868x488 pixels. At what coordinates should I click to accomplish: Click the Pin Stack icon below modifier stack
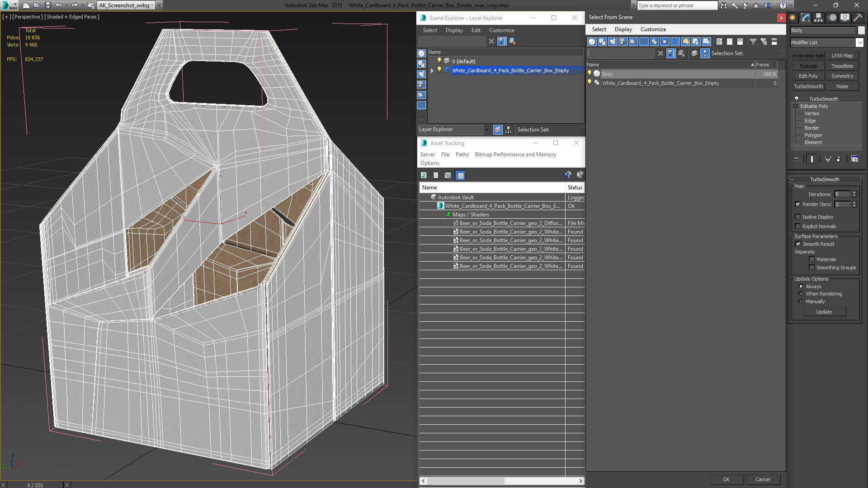796,159
